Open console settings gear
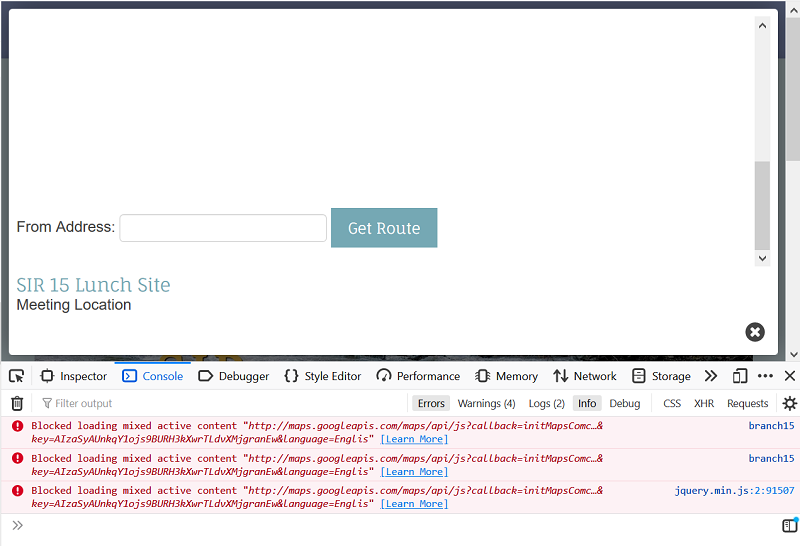This screenshot has width=800, height=546. [x=789, y=403]
